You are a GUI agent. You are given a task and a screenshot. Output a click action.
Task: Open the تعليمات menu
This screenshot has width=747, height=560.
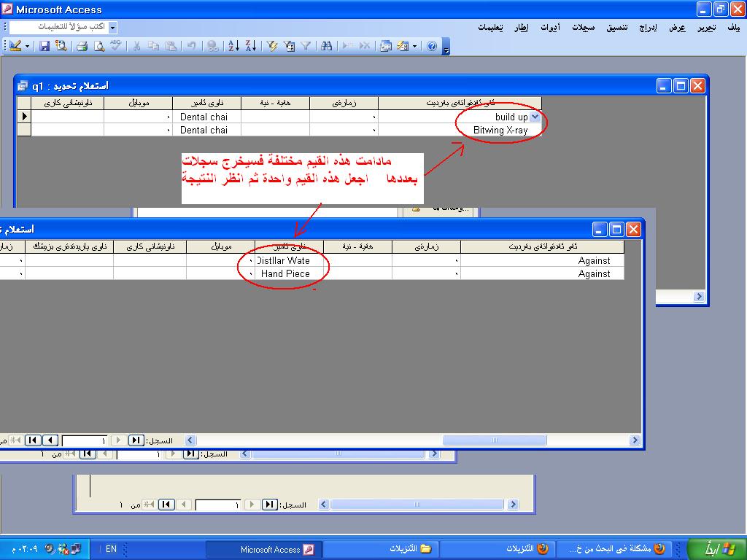pyautogui.click(x=491, y=28)
